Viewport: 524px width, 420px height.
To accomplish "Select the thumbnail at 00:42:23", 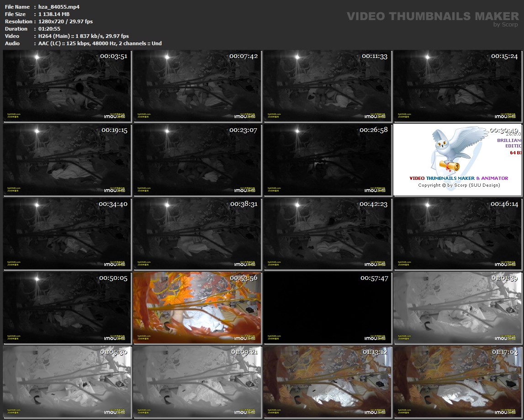I will point(328,234).
